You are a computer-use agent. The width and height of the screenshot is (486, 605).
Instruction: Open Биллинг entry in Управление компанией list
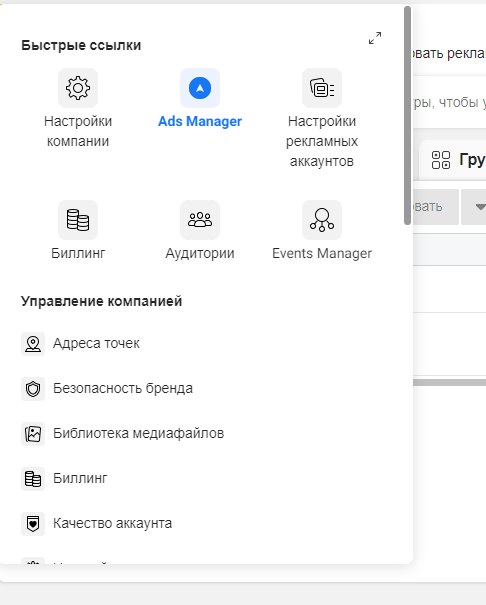pos(80,478)
